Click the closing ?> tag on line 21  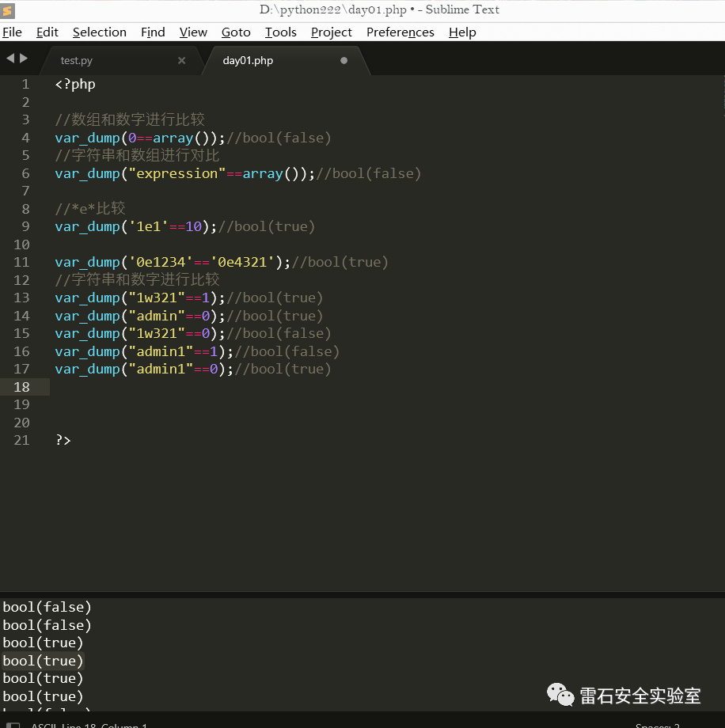pos(63,440)
